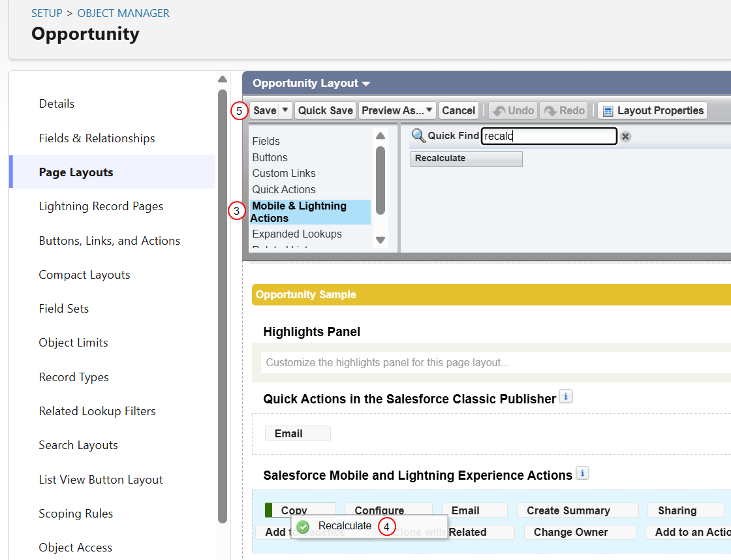Image resolution: width=731 pixels, height=560 pixels.
Task: Click the Redo arrow button
Action: point(564,110)
